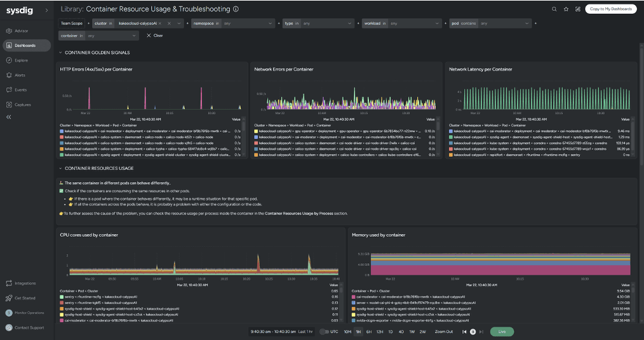Click Network Latency per Container panel title
This screenshot has height=340, width=644.
pyautogui.click(x=481, y=69)
